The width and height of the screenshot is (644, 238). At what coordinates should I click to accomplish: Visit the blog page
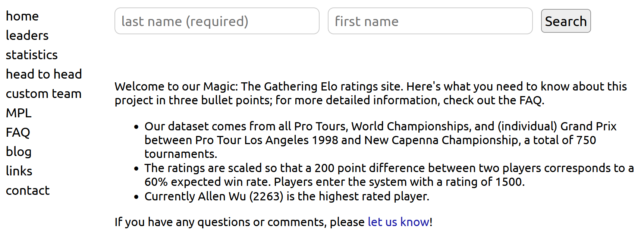(19, 152)
